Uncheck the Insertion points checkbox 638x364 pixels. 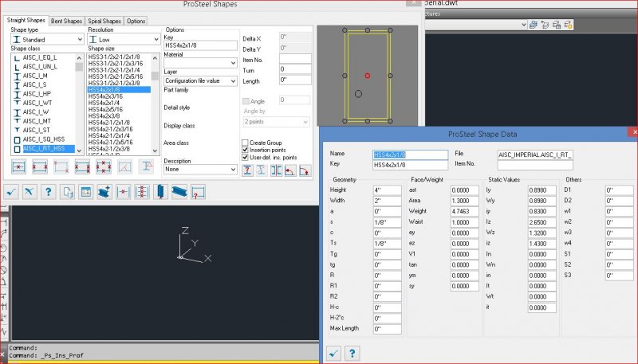(x=245, y=150)
